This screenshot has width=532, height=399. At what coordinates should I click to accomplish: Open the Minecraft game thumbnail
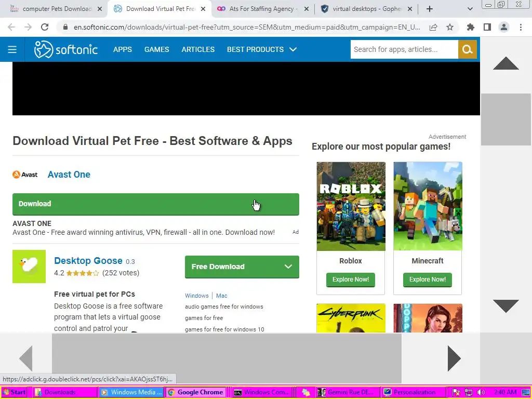[x=428, y=206]
